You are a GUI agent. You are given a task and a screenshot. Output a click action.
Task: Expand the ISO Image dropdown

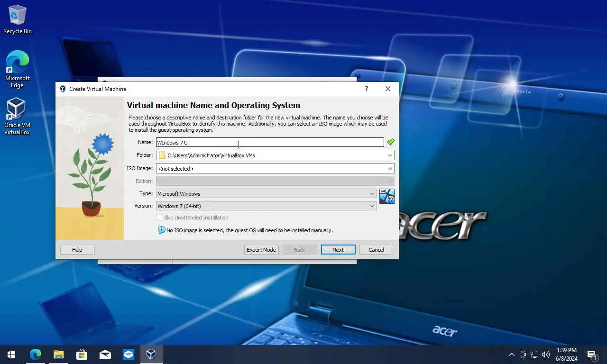click(390, 168)
